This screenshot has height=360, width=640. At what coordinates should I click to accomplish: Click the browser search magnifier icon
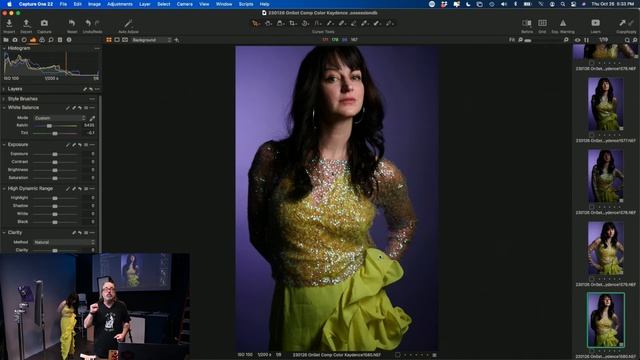(627, 40)
